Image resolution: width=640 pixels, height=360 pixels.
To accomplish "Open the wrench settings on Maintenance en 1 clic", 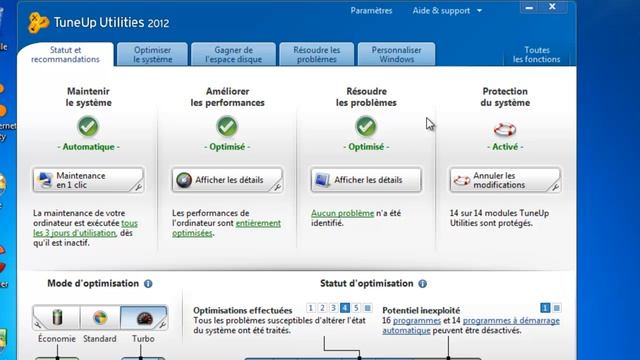I will coord(139,187).
